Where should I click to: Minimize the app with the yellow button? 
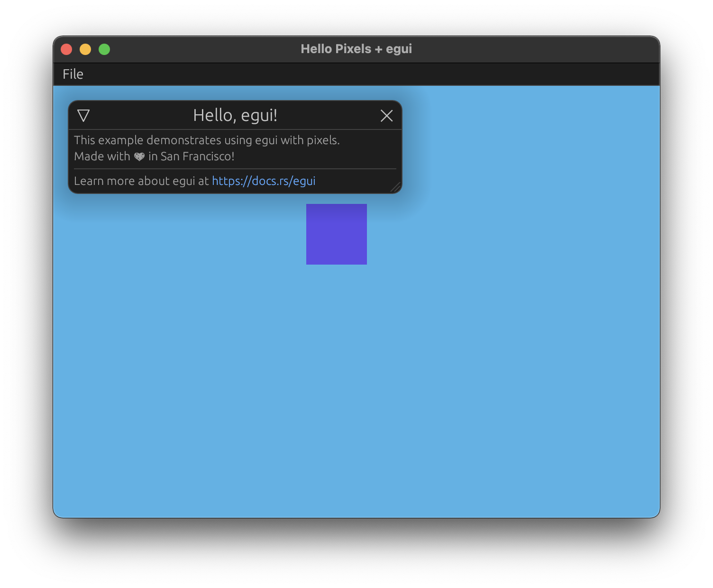pos(85,49)
